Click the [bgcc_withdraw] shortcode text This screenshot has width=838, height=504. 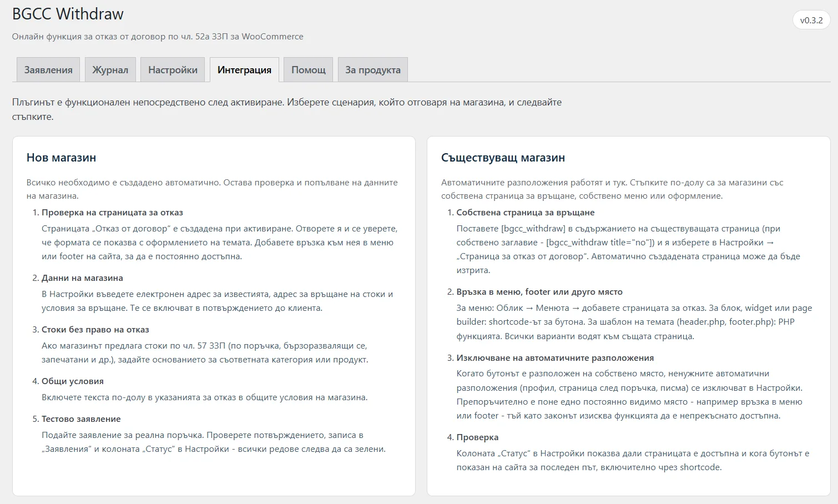click(x=533, y=228)
